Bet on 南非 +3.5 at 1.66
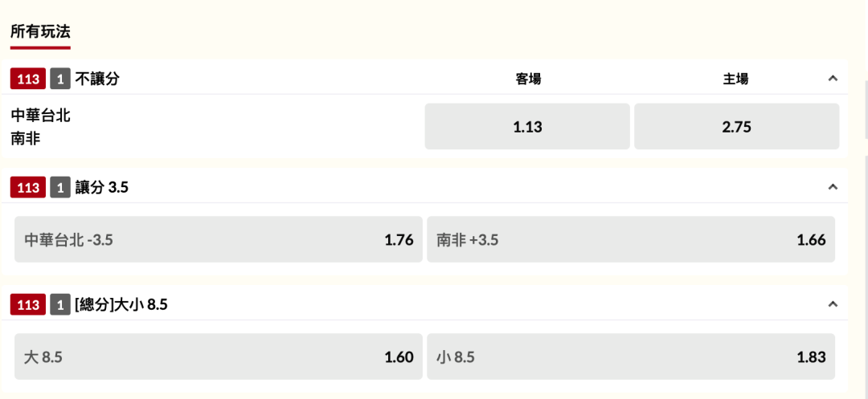 coord(631,239)
